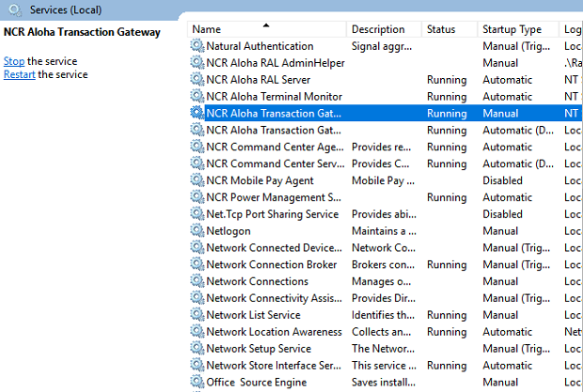The image size is (583, 392).
Task: Select the Network Connection Broker service
Action: (x=272, y=264)
